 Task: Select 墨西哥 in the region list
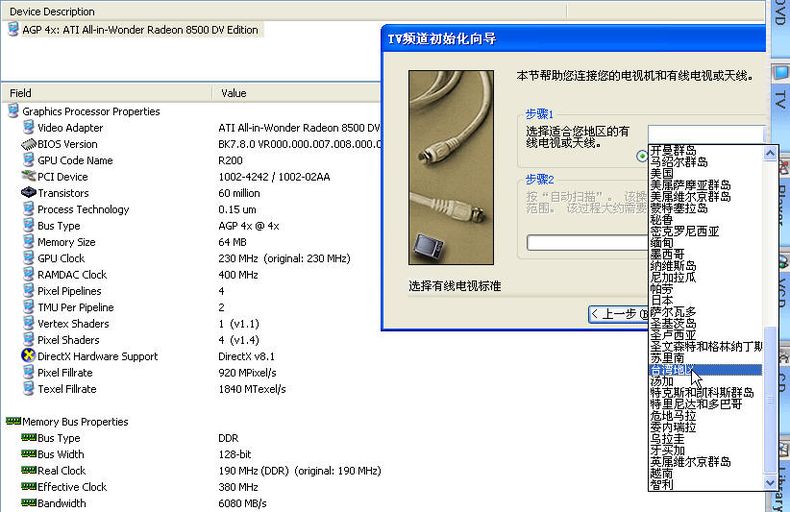pos(668,254)
